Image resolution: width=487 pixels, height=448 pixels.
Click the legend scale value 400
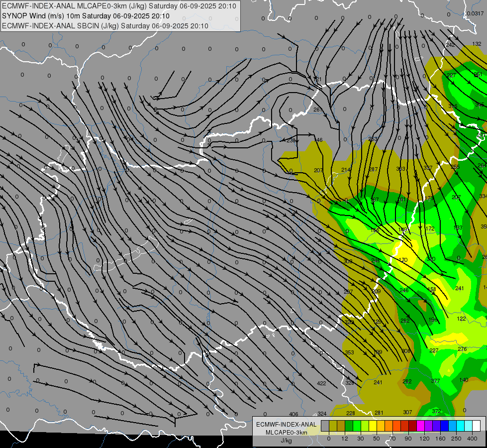tap(472, 439)
